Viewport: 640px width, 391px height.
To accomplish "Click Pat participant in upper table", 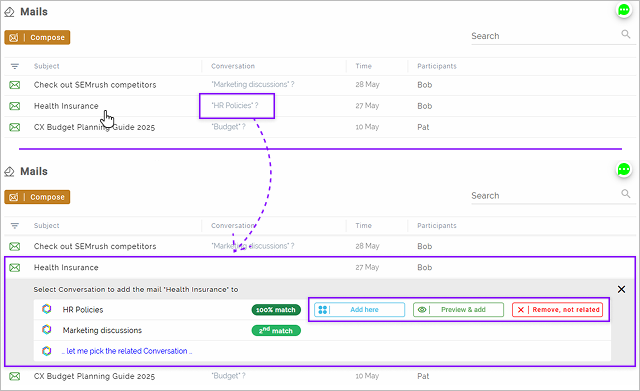I will (423, 127).
